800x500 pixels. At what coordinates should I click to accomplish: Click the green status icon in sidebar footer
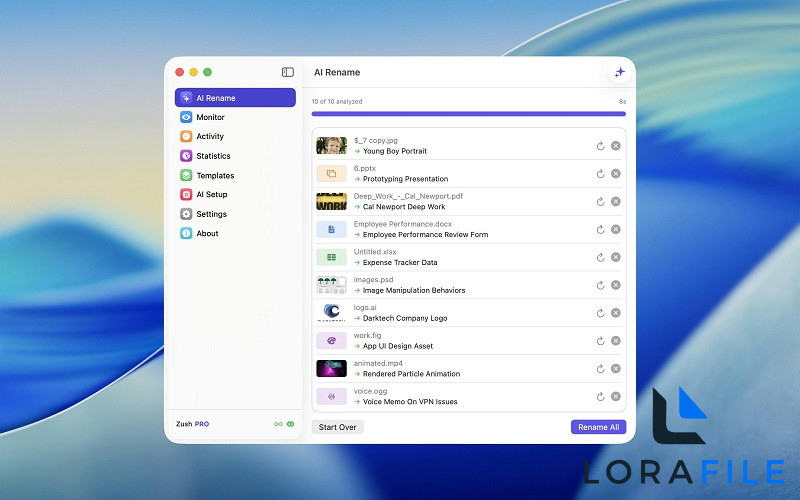tap(290, 424)
